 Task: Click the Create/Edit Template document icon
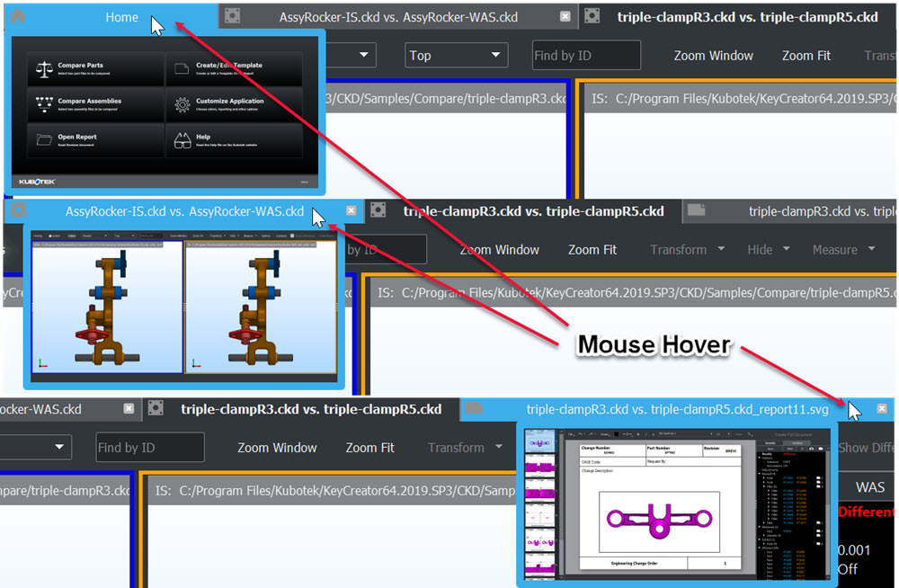click(x=180, y=67)
